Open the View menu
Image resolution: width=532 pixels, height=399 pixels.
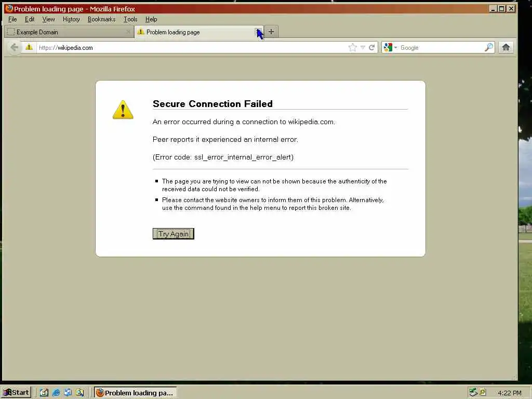48,19
